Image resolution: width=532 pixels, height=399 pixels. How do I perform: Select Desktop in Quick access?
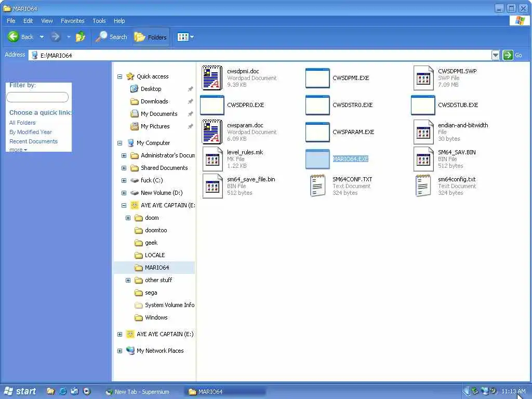coord(146,89)
